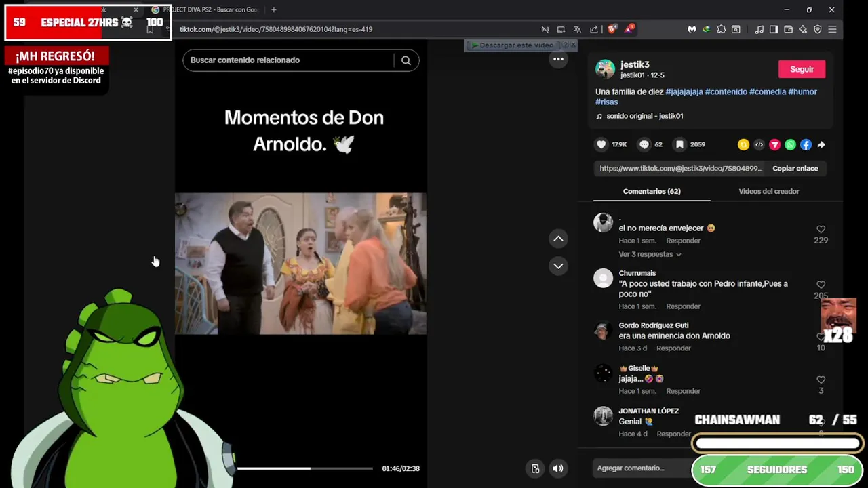Send the video to friends via red icon
The height and width of the screenshot is (488, 868).
click(x=774, y=144)
